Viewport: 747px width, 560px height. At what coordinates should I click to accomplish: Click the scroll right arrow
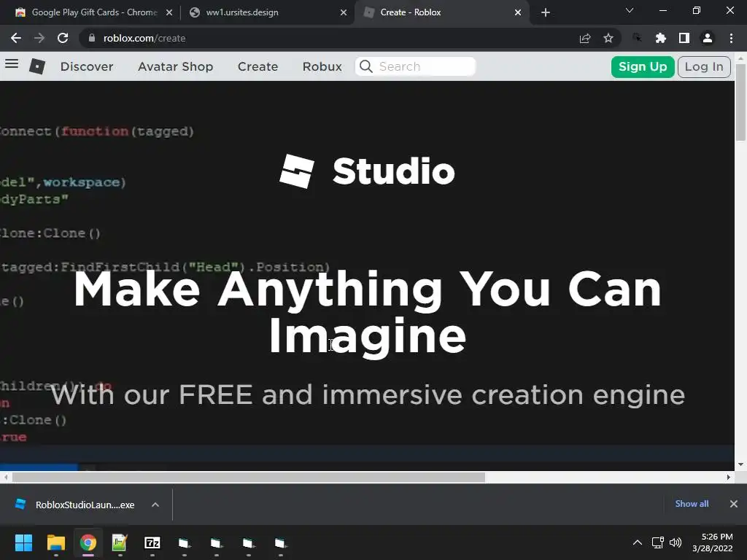click(x=729, y=477)
